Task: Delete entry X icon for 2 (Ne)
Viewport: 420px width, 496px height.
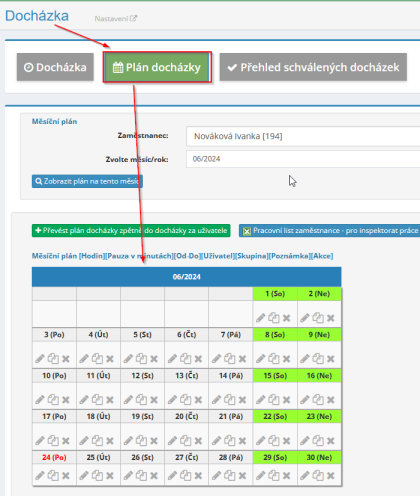Action: pos(331,318)
